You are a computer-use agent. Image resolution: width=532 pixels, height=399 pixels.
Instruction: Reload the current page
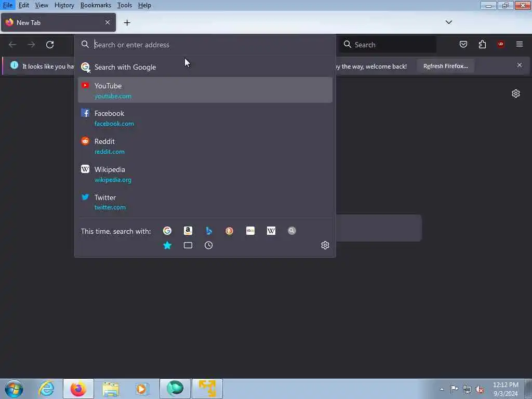click(x=50, y=45)
